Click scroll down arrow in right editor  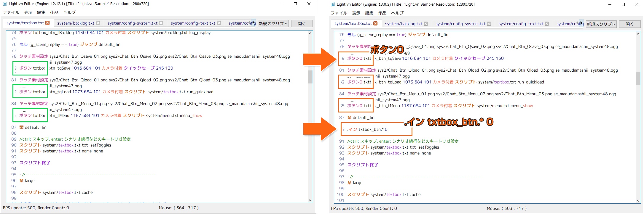pos(638,201)
